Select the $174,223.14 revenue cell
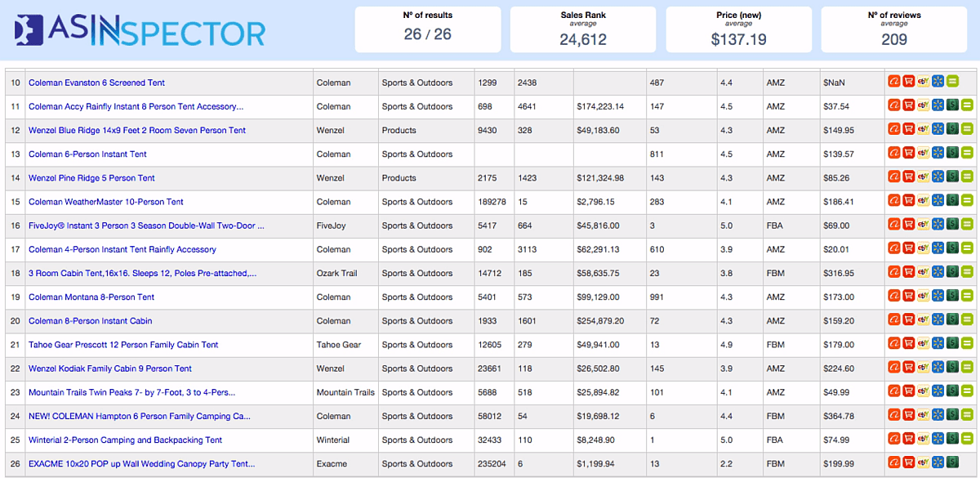Screen dimensions: 980x478 [x=608, y=106]
